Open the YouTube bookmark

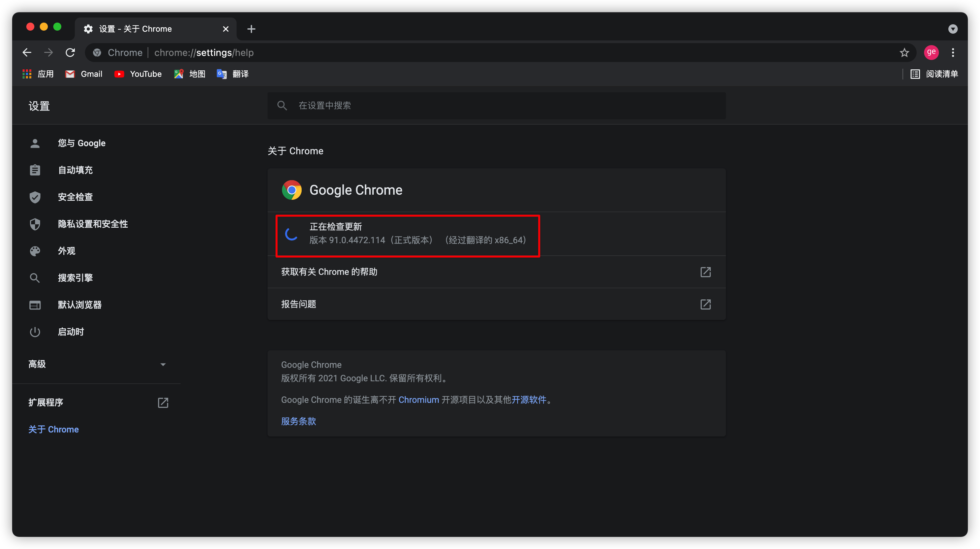point(138,74)
